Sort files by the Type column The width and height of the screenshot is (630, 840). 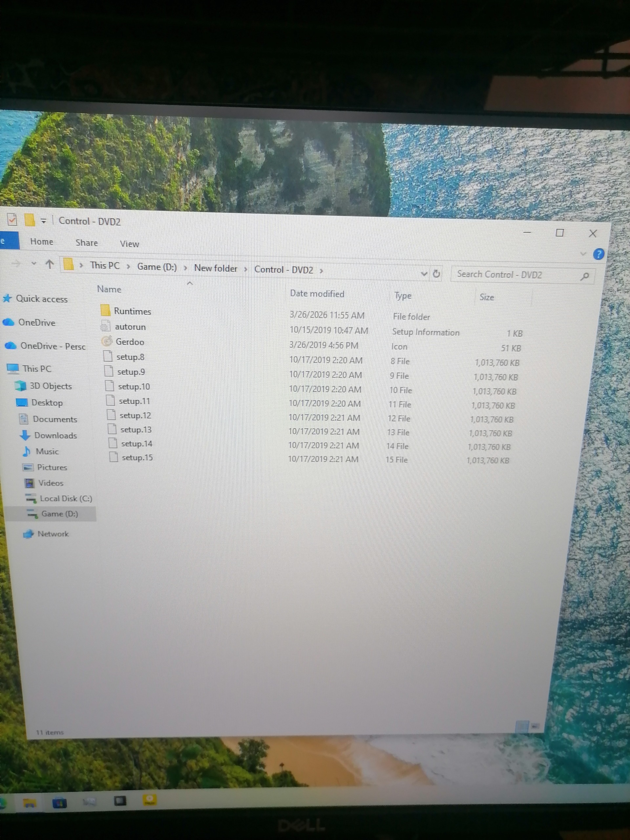click(403, 296)
